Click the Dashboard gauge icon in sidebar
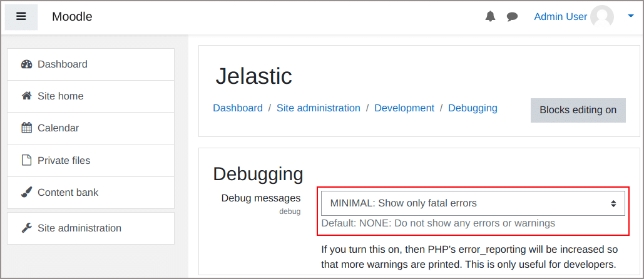Viewport: 644px width, 279px height. coord(27,64)
